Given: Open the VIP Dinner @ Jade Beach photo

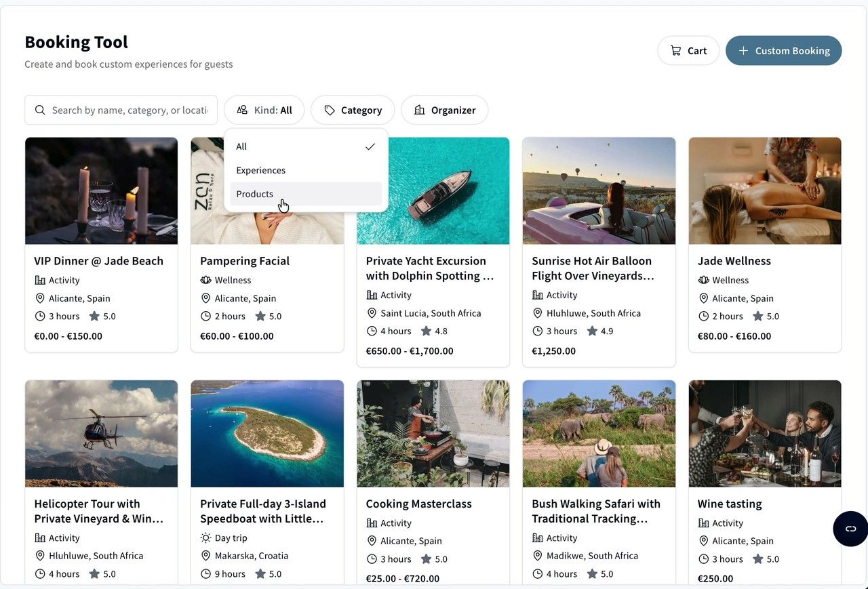Looking at the screenshot, I should point(102,191).
